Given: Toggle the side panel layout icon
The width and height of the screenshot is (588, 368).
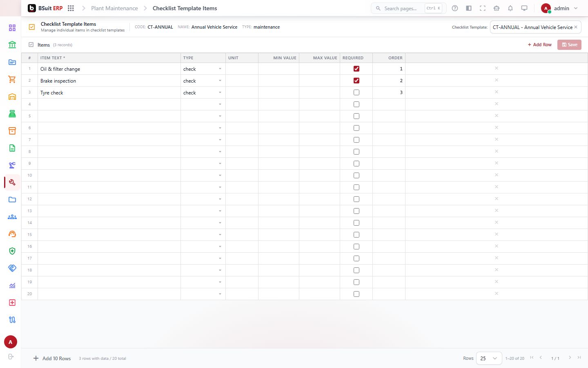Looking at the screenshot, I should [x=469, y=8].
